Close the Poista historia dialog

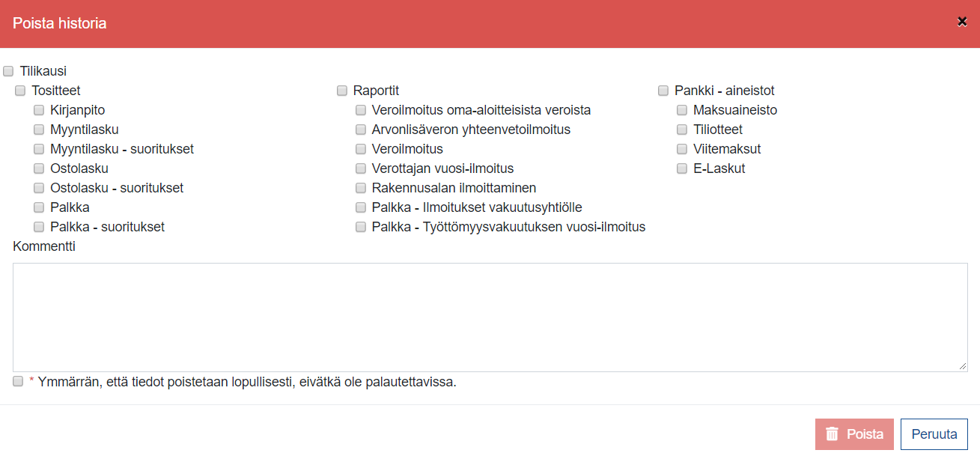[962, 22]
